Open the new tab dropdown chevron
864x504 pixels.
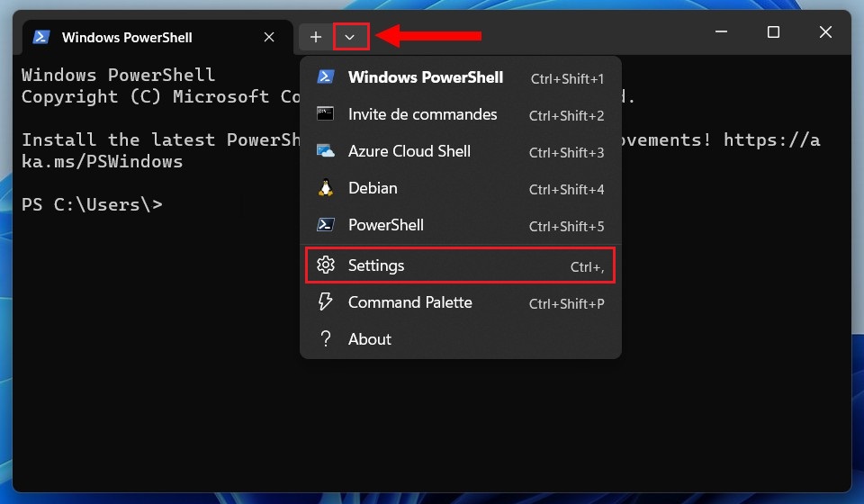pos(349,38)
